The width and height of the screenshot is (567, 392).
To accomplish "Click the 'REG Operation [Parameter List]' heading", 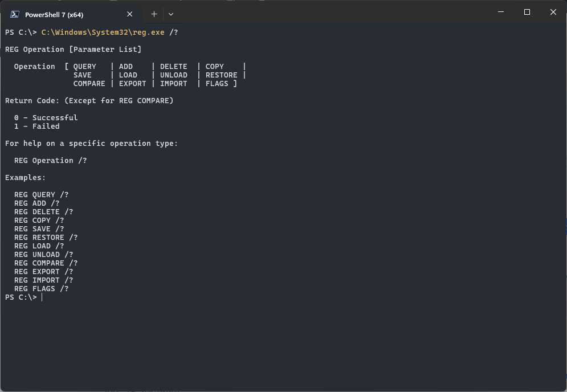I will [73, 50].
